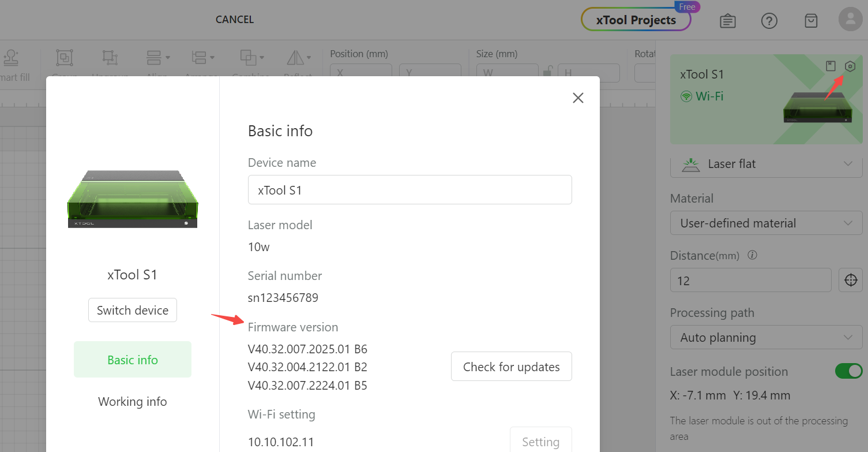This screenshot has height=452, width=868.
Task: Click Check for updates button
Action: (512, 367)
